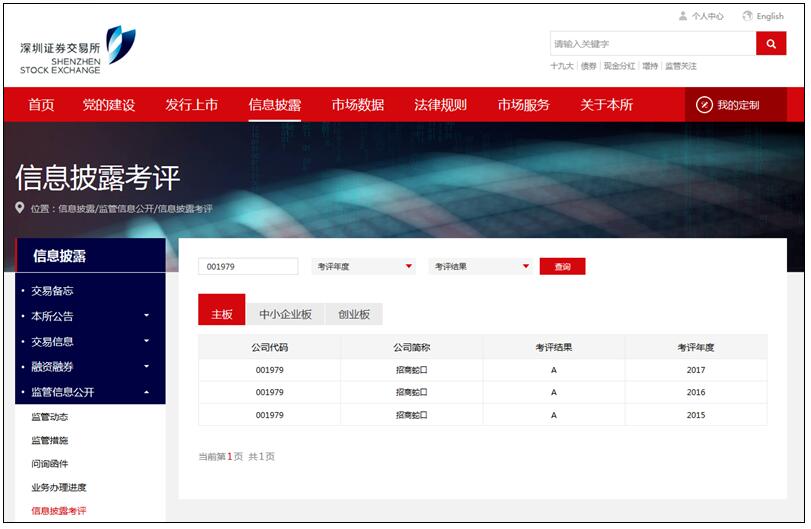This screenshot has height=529, width=811.
Task: Open 市场数据 navigation item
Action: tap(358, 105)
